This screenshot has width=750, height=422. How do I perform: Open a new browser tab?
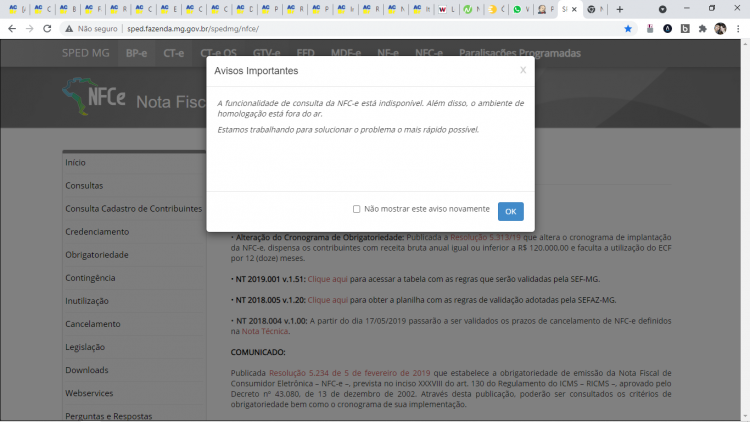[x=619, y=9]
